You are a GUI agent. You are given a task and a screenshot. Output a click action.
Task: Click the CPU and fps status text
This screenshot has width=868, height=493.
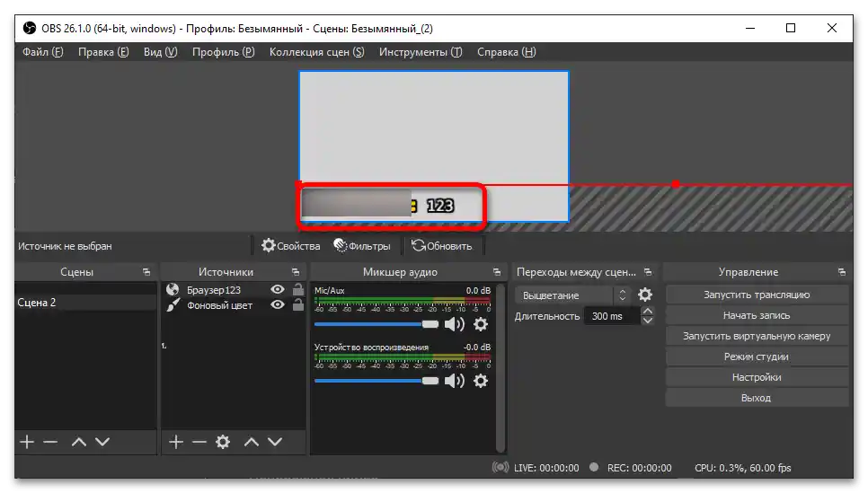pyautogui.click(x=742, y=468)
